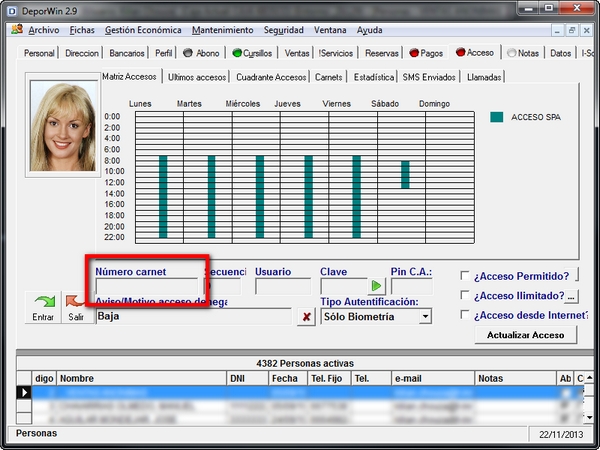This screenshot has height=450, width=600.
Task: Click the red X clear-motive button
Action: tap(306, 317)
